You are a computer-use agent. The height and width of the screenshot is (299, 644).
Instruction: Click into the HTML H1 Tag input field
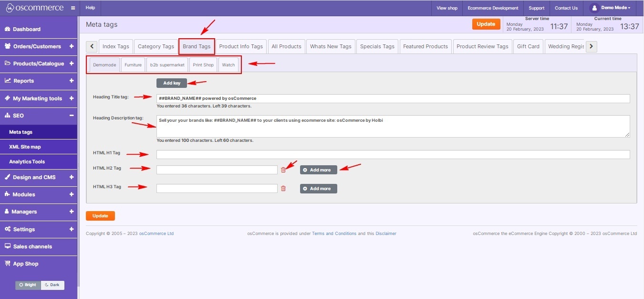click(393, 155)
